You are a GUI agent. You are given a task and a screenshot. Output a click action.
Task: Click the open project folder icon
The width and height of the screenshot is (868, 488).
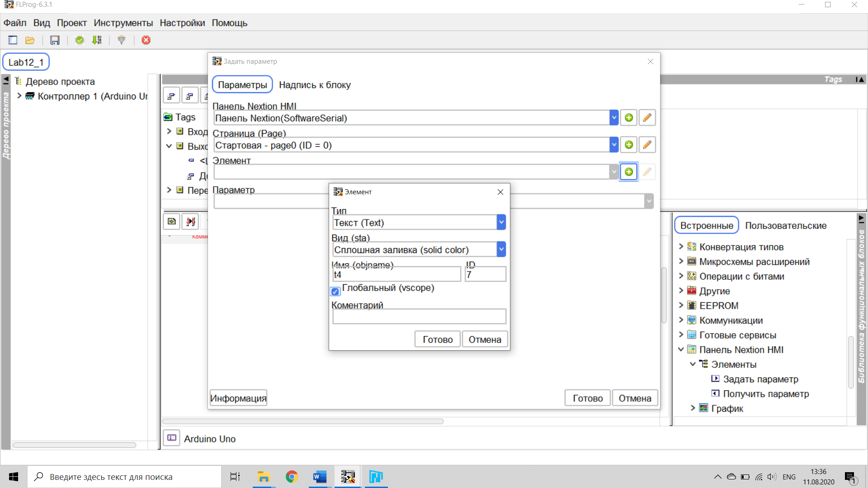(x=30, y=40)
